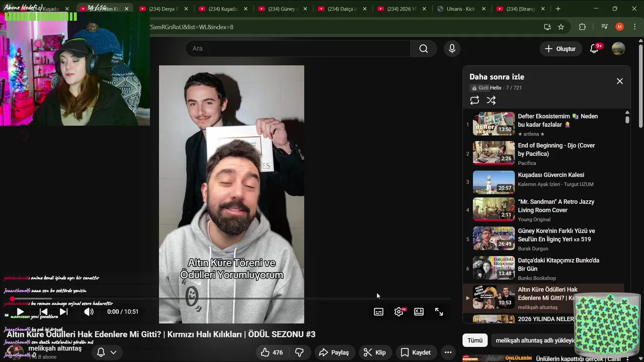Switch to the Datça'd browser tab
Viewport: 644px width, 362px height.
pos(342,9)
